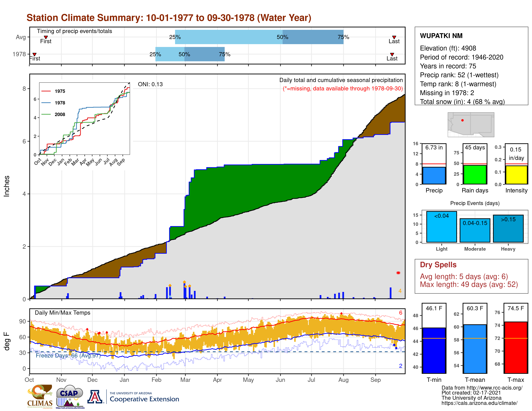Click the green 2008 legend line

46,114
